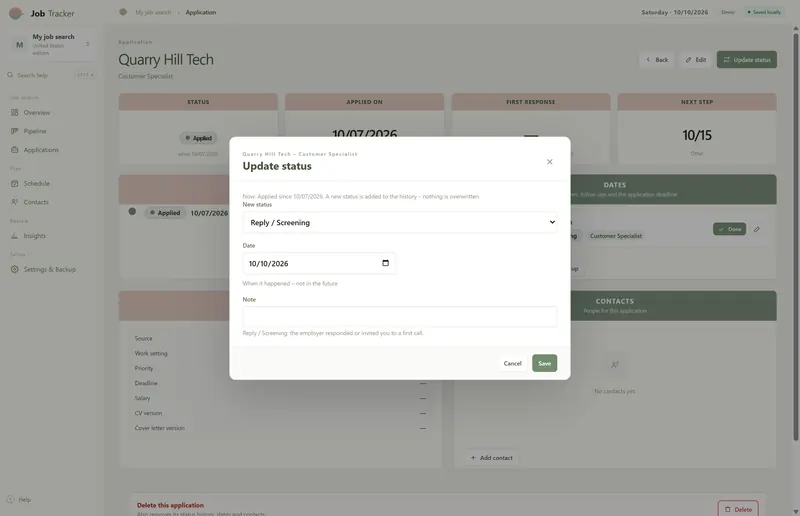This screenshot has width=800, height=516.
Task: Click the Applications briefcase icon
Action: click(x=14, y=150)
